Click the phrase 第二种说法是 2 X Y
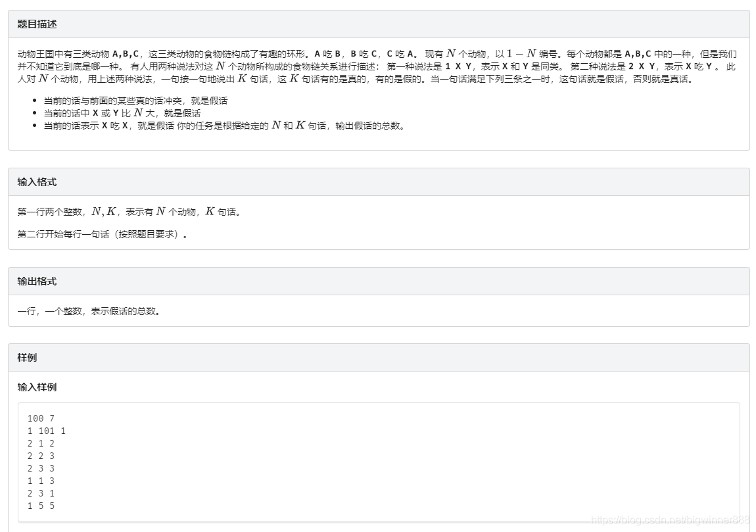This screenshot has width=756, height=532. (613, 66)
